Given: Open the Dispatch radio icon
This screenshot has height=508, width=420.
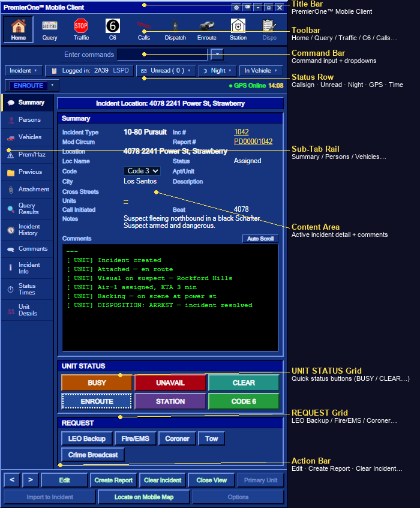Looking at the screenshot, I should coord(175,26).
